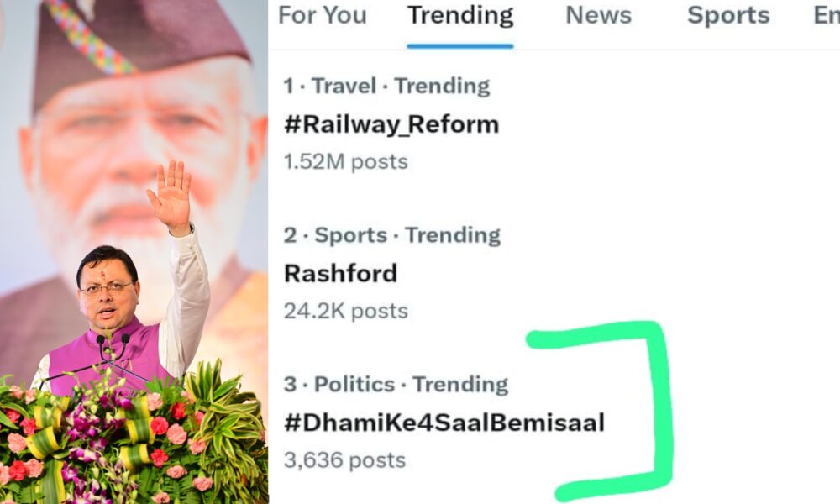Viewport: 840px width, 504px height.
Task: Click the "2 · Sports · Trending" label
Action: [x=391, y=235]
